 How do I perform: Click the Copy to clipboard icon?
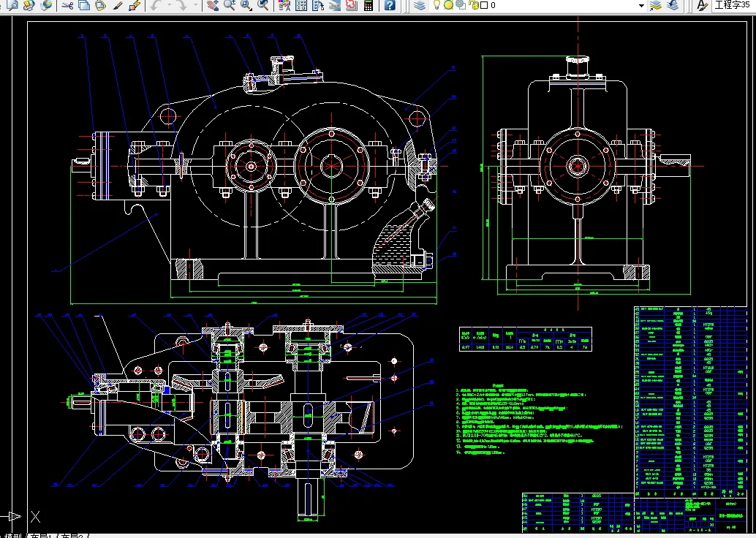[x=84, y=5]
